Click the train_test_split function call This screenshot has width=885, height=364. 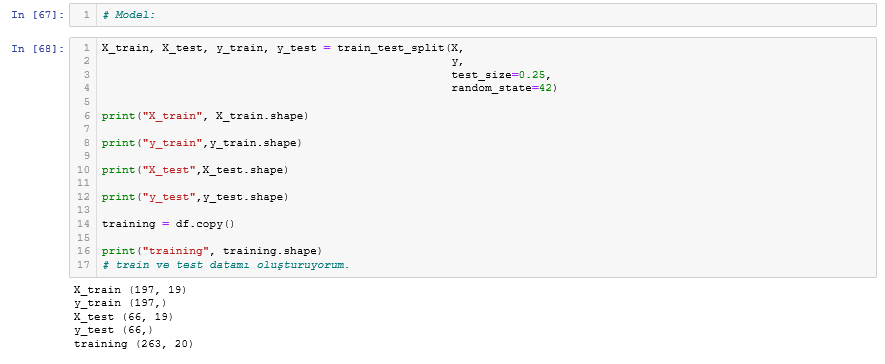coord(391,48)
